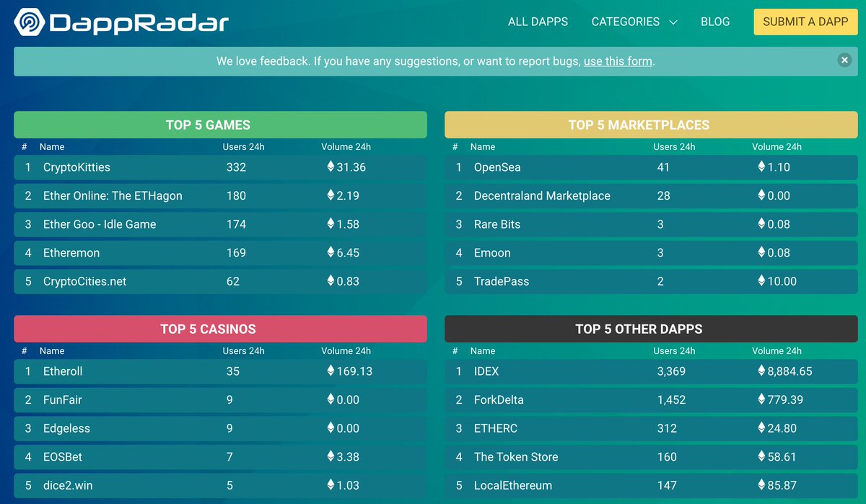Screen dimensions: 866x504
Task: Open the ALL DAPPS page
Action: click(538, 22)
